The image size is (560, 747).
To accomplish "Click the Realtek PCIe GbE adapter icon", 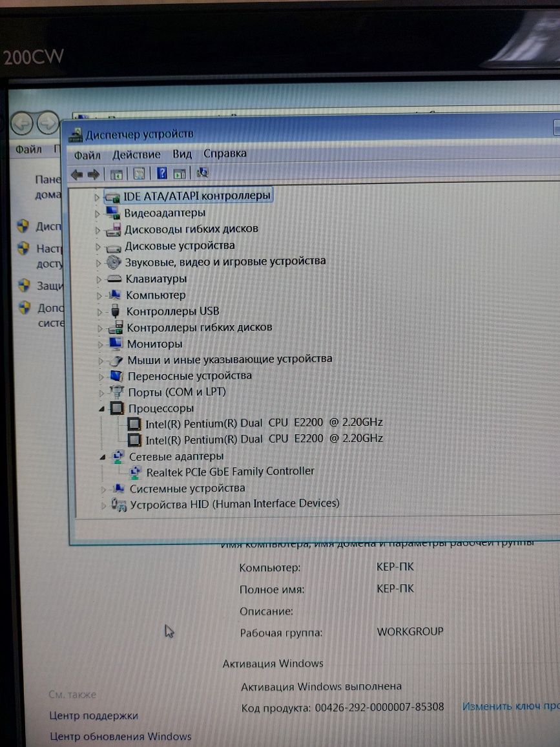I will 135,472.
